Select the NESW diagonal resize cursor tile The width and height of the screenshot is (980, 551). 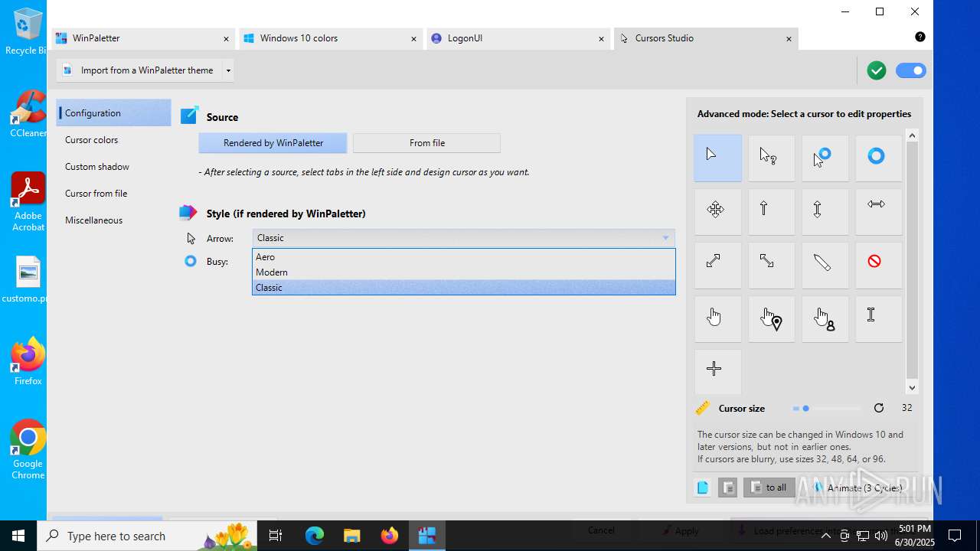pos(717,266)
